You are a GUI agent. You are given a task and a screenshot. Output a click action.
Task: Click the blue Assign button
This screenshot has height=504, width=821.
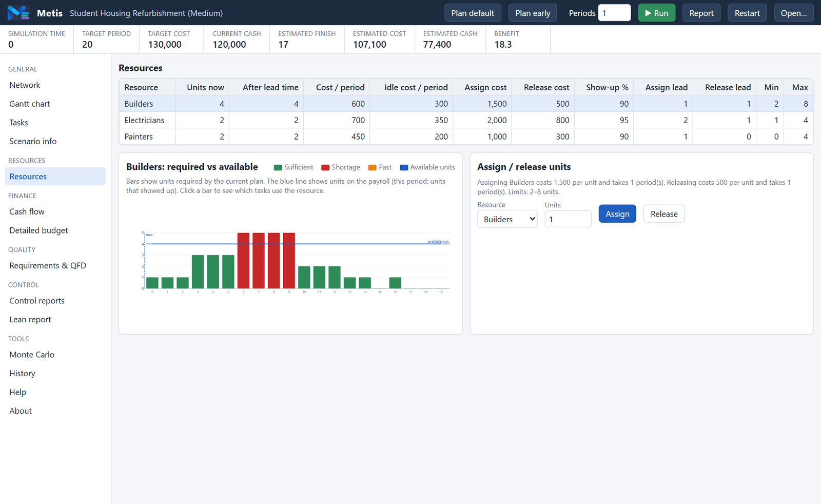[x=617, y=214]
